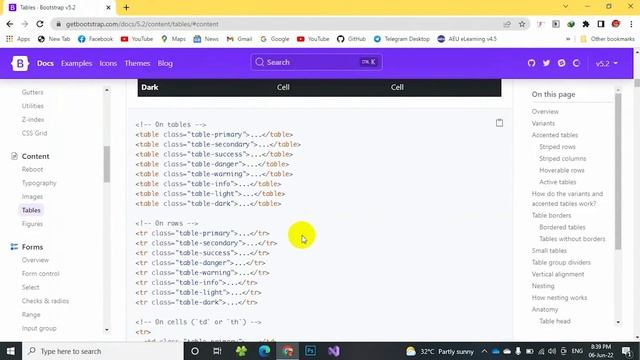The image size is (640, 360).
Task: Go back with the browser back arrow
Action: tap(10, 24)
